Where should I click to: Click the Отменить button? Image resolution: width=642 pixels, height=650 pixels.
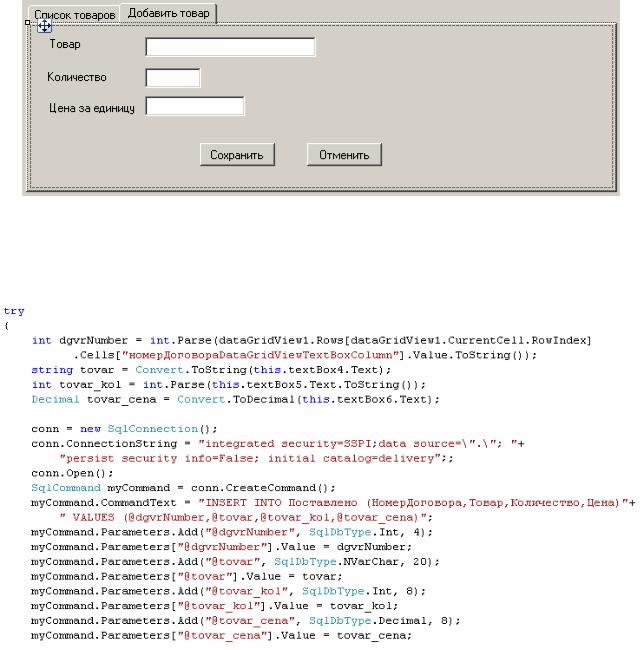pyautogui.click(x=344, y=155)
